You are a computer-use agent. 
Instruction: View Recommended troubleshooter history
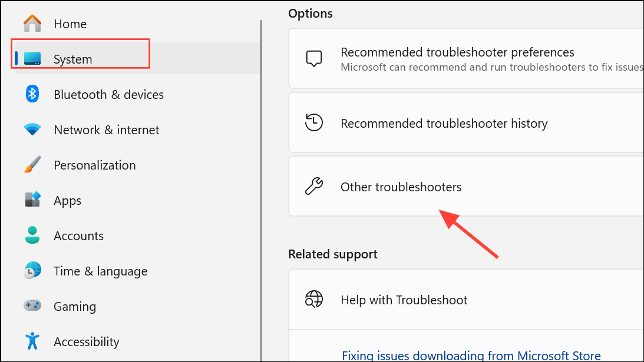coord(444,123)
